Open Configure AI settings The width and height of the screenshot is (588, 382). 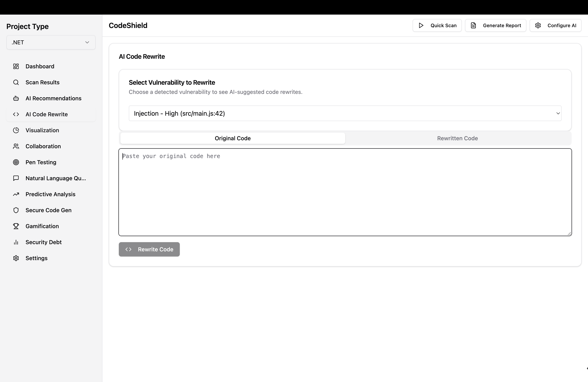pyautogui.click(x=555, y=25)
